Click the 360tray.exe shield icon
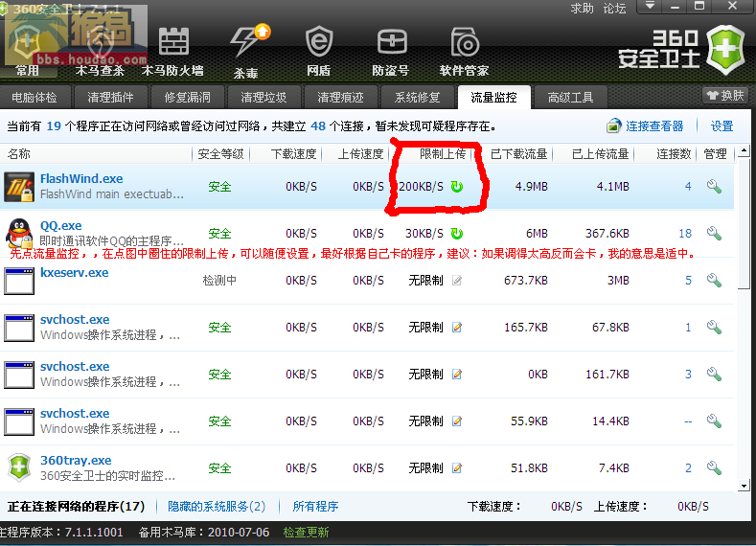Image resolution: width=756 pixels, height=546 pixels. click(x=19, y=467)
